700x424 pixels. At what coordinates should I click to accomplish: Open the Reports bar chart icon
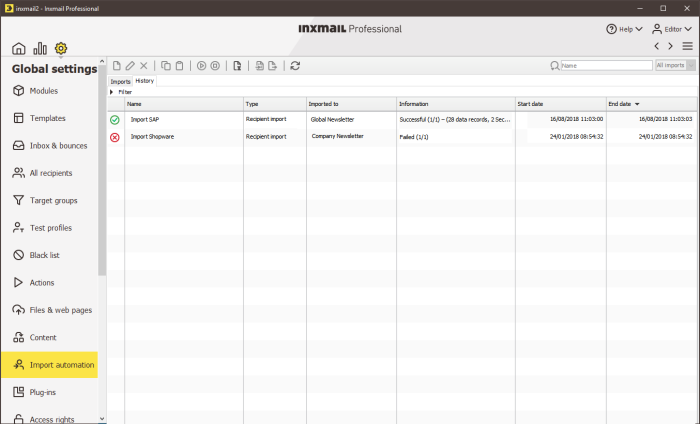coord(40,48)
